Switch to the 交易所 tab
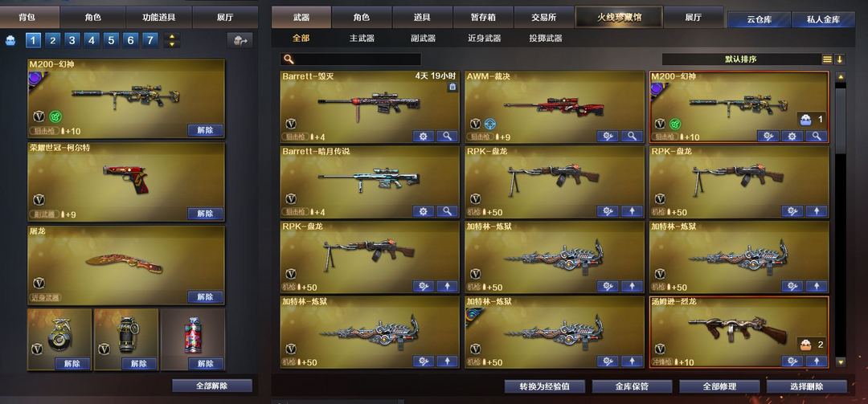This screenshot has height=404, width=868. pyautogui.click(x=543, y=17)
